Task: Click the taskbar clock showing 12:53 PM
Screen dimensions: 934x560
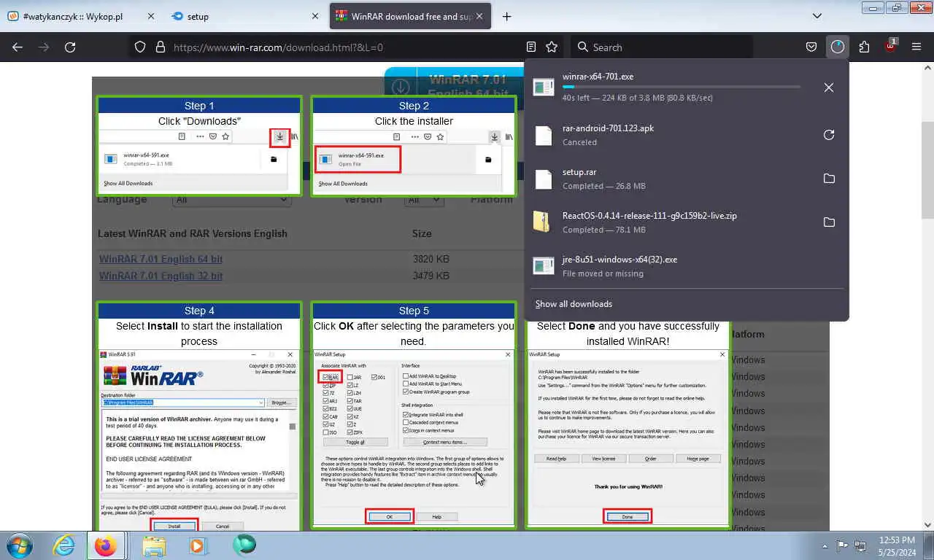Action: [896, 545]
